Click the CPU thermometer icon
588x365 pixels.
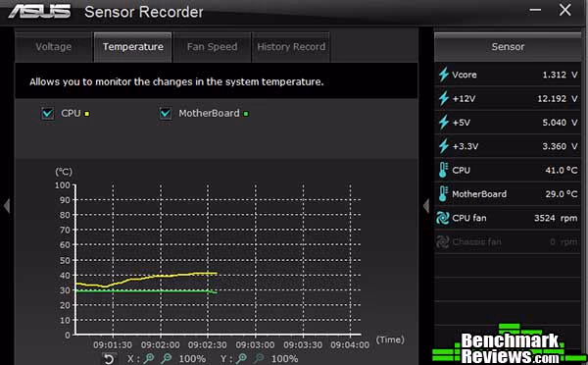coord(443,170)
